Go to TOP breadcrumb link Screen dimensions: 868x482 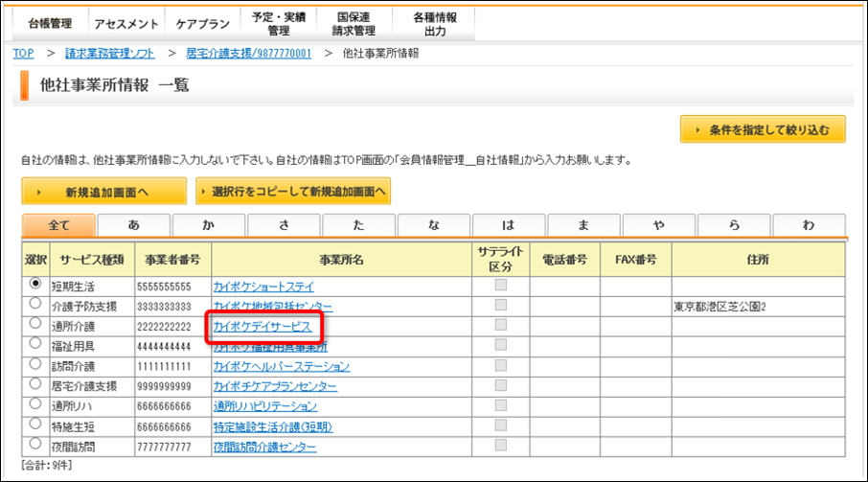click(x=23, y=53)
